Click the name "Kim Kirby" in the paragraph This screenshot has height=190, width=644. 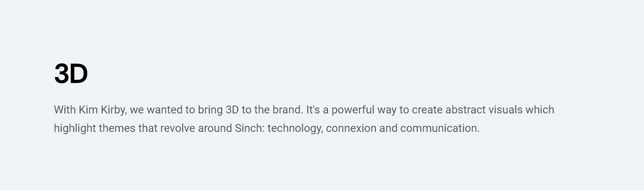click(103, 110)
